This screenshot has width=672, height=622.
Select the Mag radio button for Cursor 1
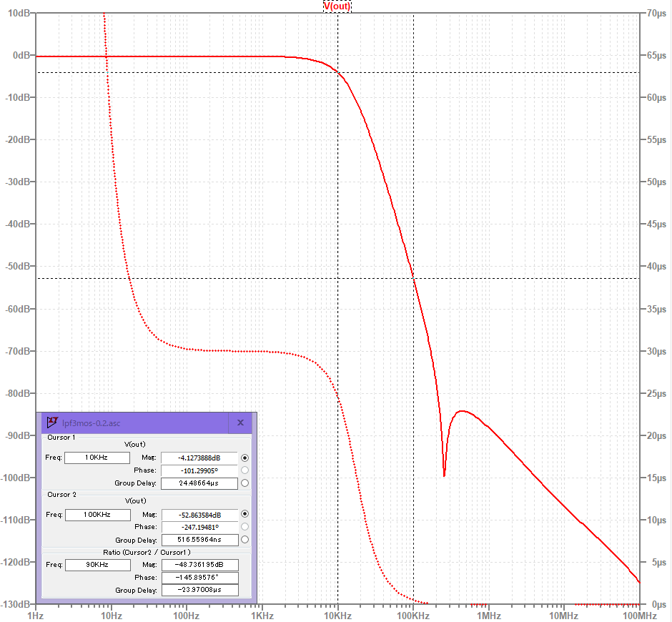[x=244, y=458]
